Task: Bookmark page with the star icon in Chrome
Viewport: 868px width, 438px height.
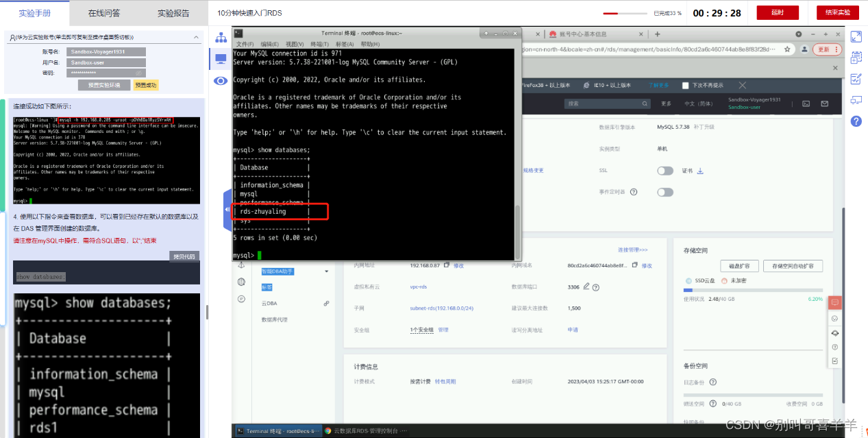Action: click(x=788, y=49)
